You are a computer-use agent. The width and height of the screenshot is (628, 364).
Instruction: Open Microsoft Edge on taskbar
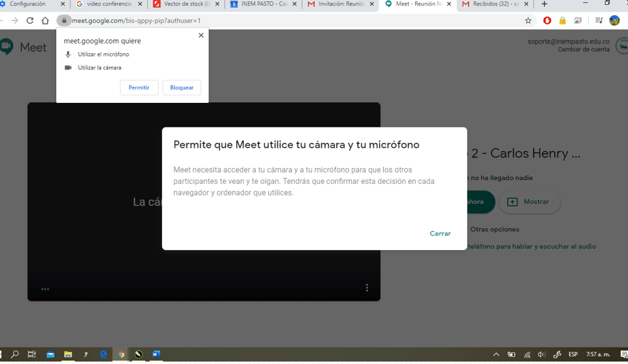tap(103, 354)
